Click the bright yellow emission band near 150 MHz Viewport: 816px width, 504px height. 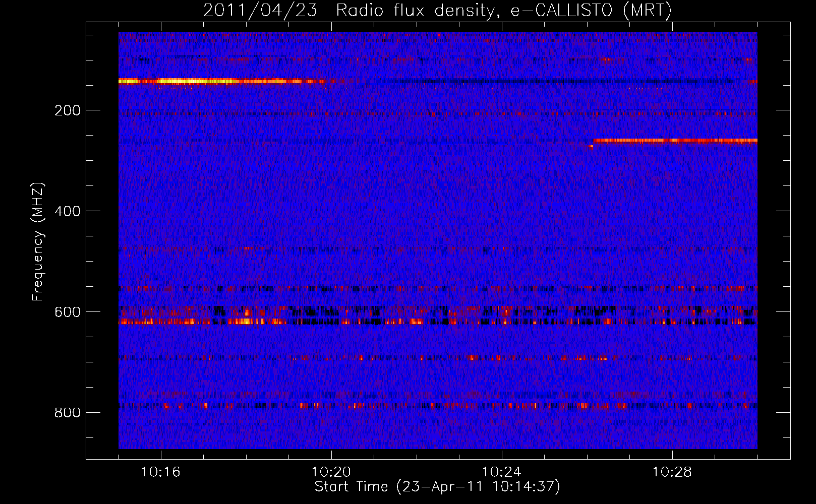(x=226, y=81)
